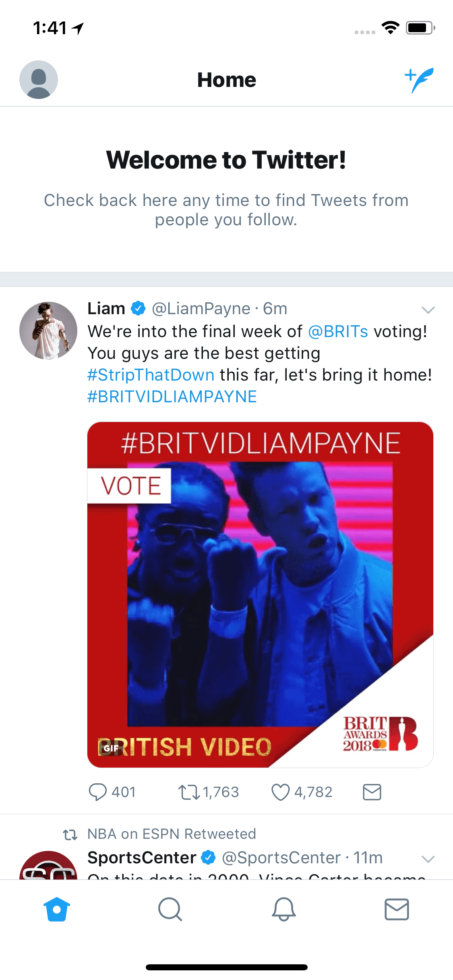Tap the retweet icon showing 1,763
The width and height of the screenshot is (453, 980).
[189, 792]
